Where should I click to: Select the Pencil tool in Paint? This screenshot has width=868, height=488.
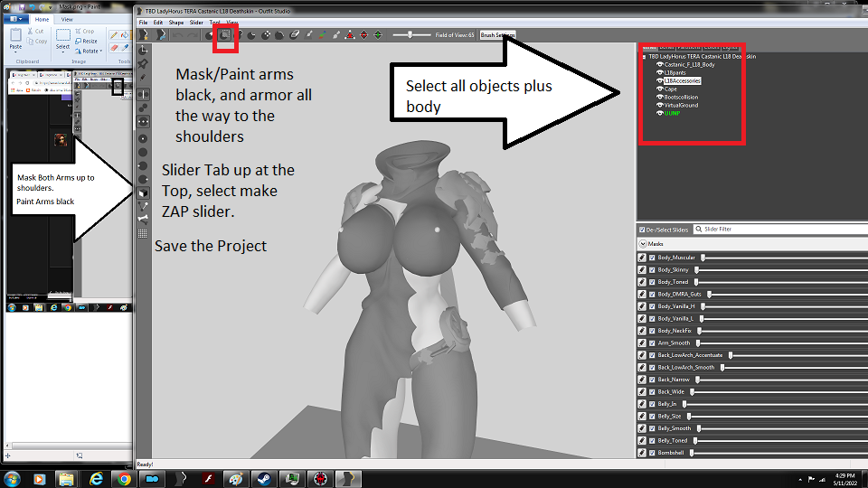tap(114, 35)
